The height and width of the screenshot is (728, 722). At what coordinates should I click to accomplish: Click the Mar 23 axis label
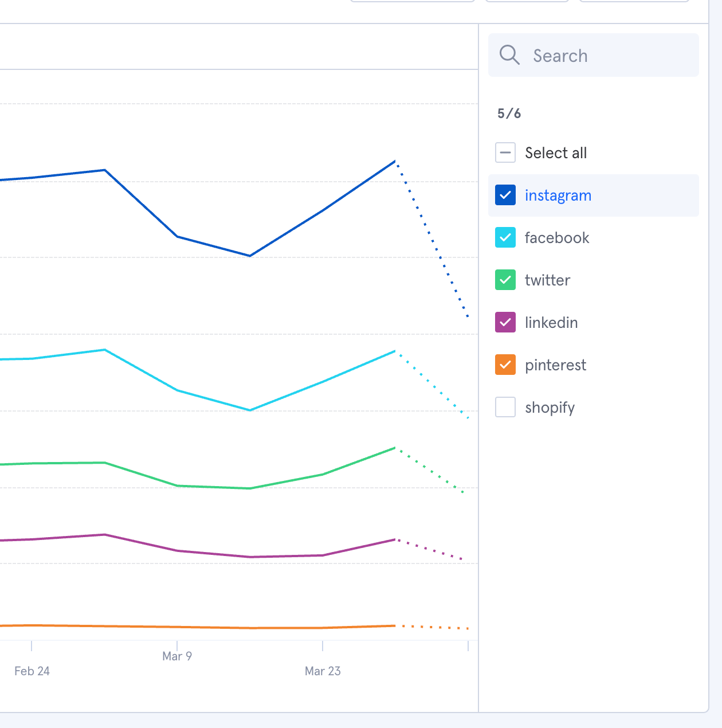coord(323,671)
